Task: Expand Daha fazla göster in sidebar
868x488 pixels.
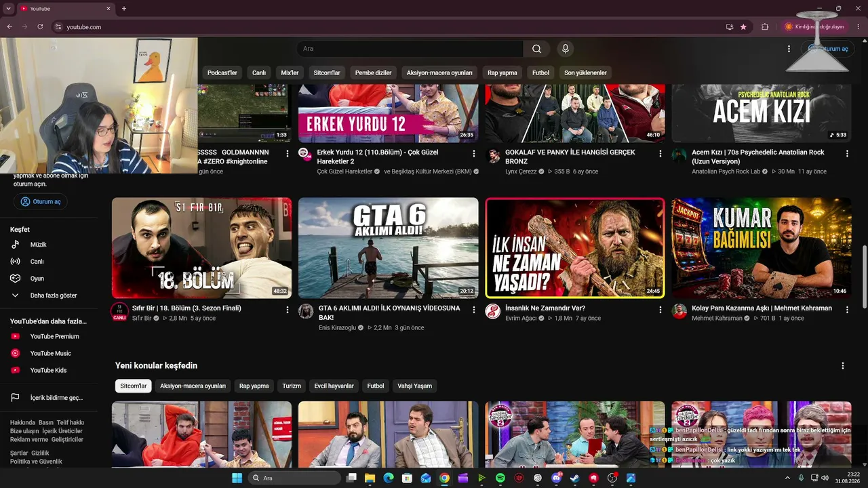Action: pyautogui.click(x=54, y=296)
